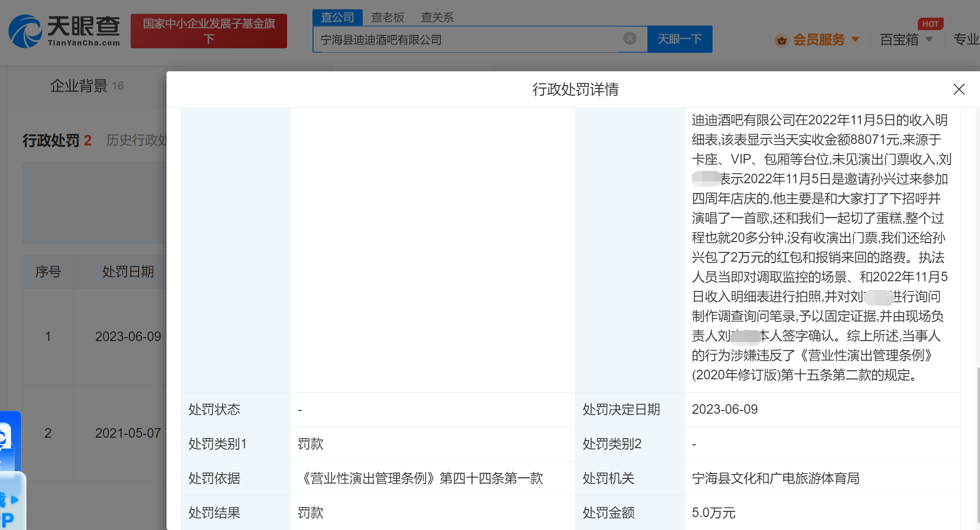Expand the 专业 menu on the right
The width and height of the screenshot is (980, 530).
point(966,41)
